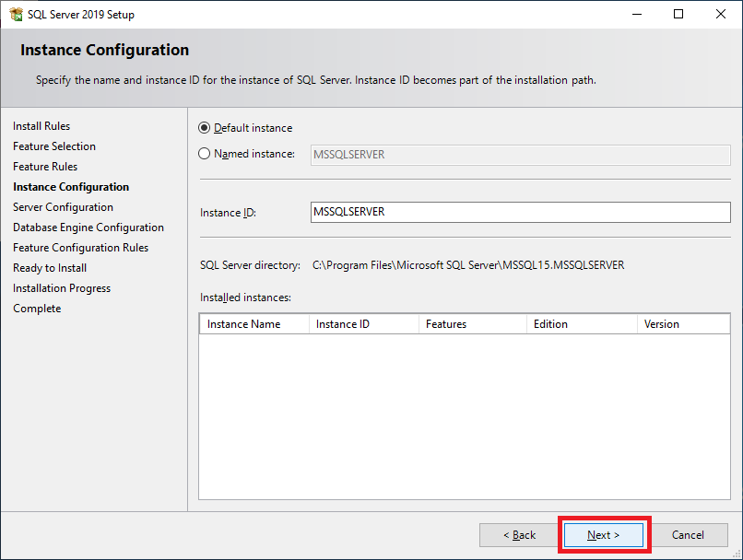Go to Server Configuration step
The height and width of the screenshot is (560, 743).
click(63, 207)
